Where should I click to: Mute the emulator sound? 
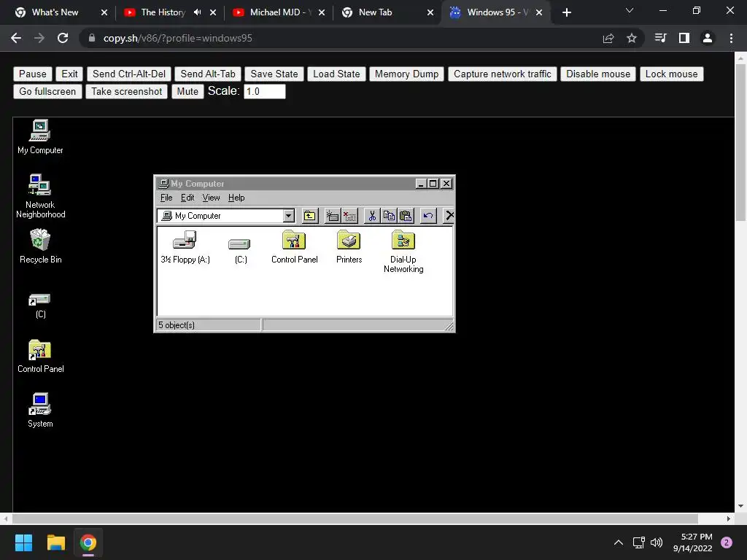(x=187, y=91)
